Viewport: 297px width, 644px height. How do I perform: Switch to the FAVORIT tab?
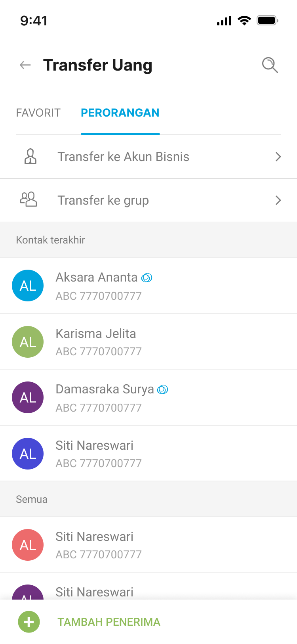click(38, 113)
